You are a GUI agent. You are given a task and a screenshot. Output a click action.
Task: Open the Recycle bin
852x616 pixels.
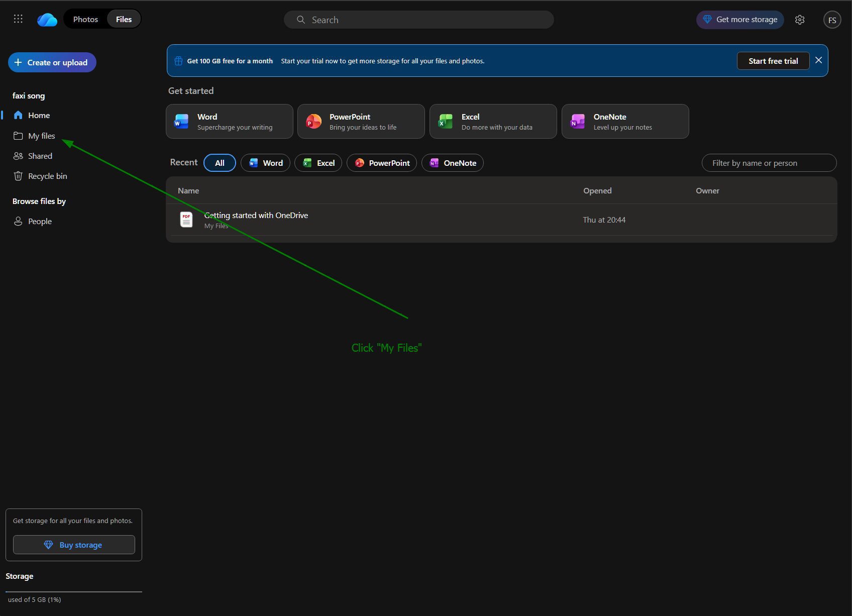pyautogui.click(x=47, y=176)
